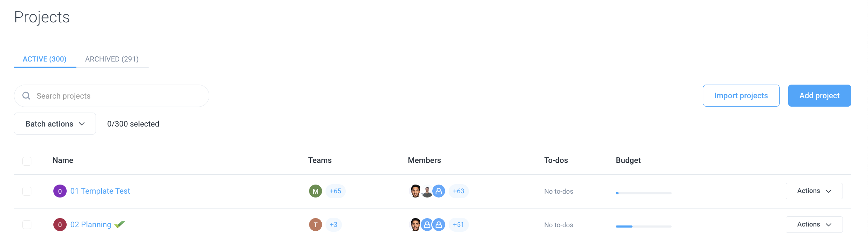Image resolution: width=868 pixels, height=237 pixels.
Task: Switch to the Archived (291) tab
Action: click(x=112, y=59)
